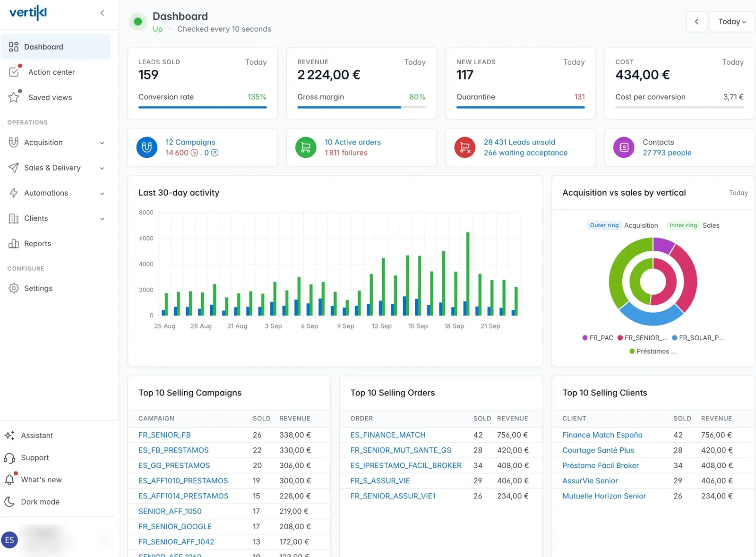This screenshot has height=557, width=756.
Task: Open the 10 Active orders link
Action: coord(352,142)
